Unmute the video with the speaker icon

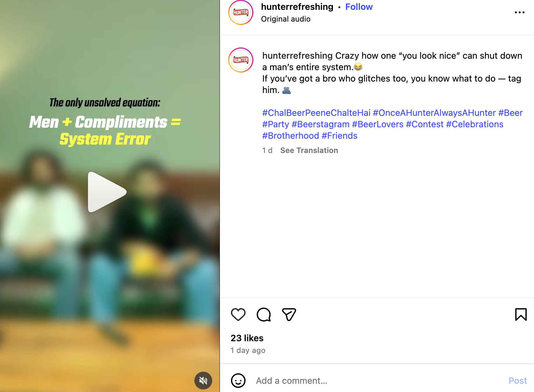coord(203,380)
